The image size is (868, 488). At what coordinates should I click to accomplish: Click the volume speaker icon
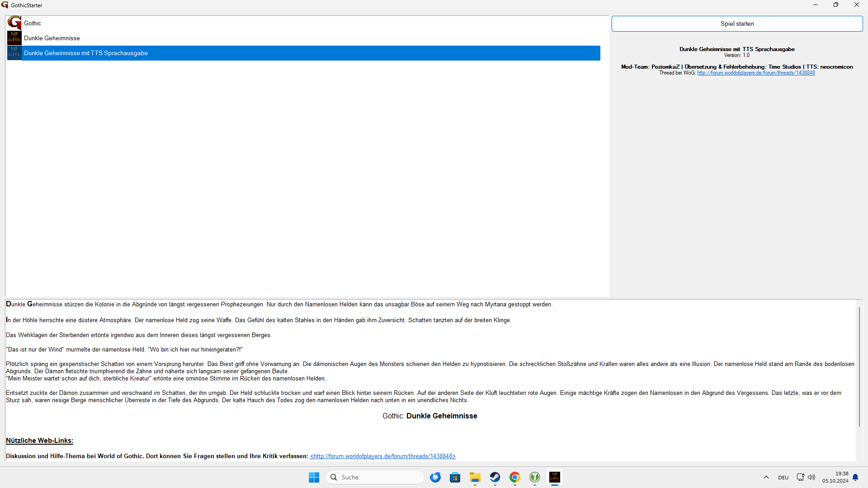click(x=811, y=477)
